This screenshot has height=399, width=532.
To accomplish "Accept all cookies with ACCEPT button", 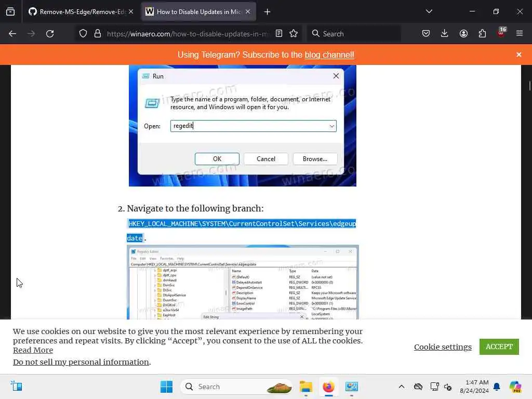I will pyautogui.click(x=499, y=347).
